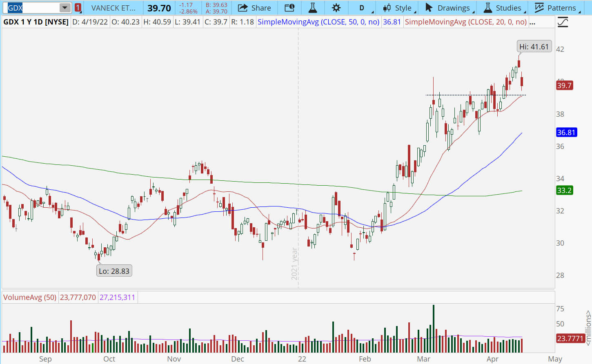The height and width of the screenshot is (364, 592).
Task: Select the SimpleMovingAvg (CLOSE, 50, 0, no) study label
Action: coord(318,22)
